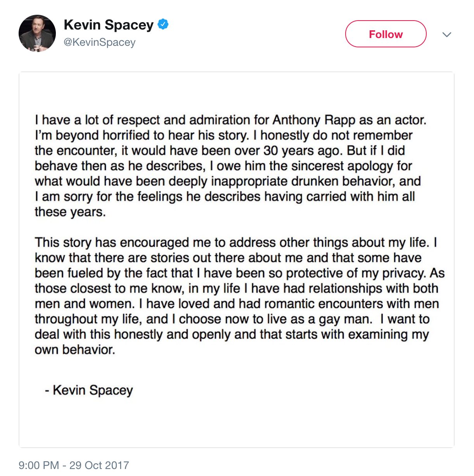Viewport: 474px width, 476px height.
Task: Click the words 'own behavior.' in statement
Action: (x=75, y=350)
